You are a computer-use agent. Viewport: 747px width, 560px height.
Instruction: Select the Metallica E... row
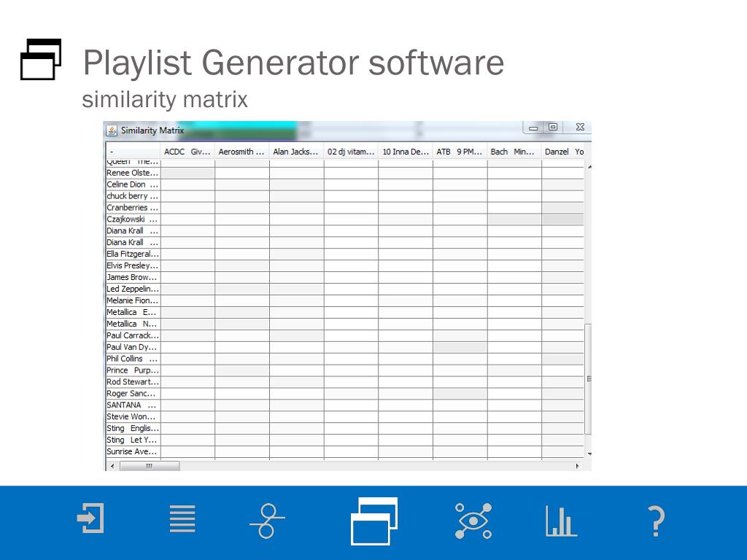(345, 312)
